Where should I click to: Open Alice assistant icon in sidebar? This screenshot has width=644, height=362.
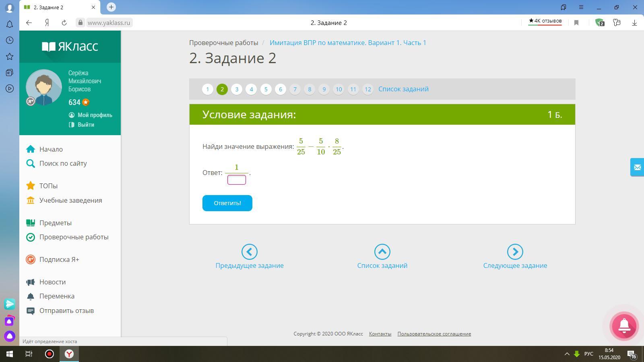pos(10,336)
